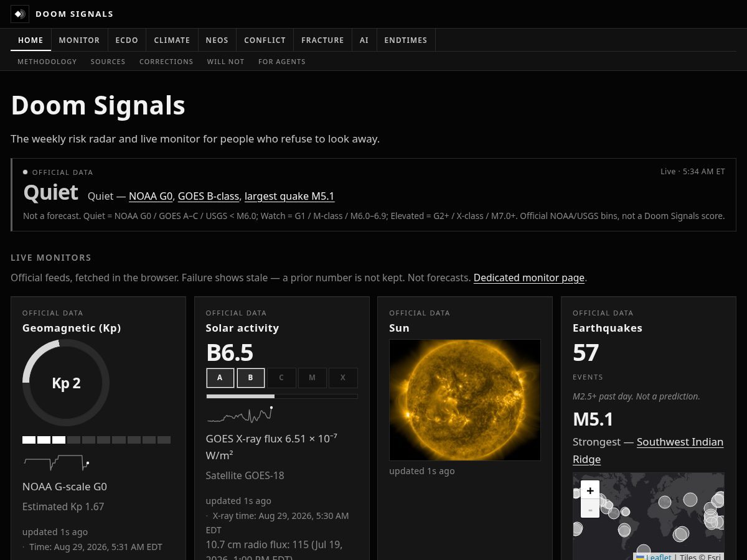Go to CORRECTIONS subpage
The image size is (747, 560).
click(x=166, y=62)
